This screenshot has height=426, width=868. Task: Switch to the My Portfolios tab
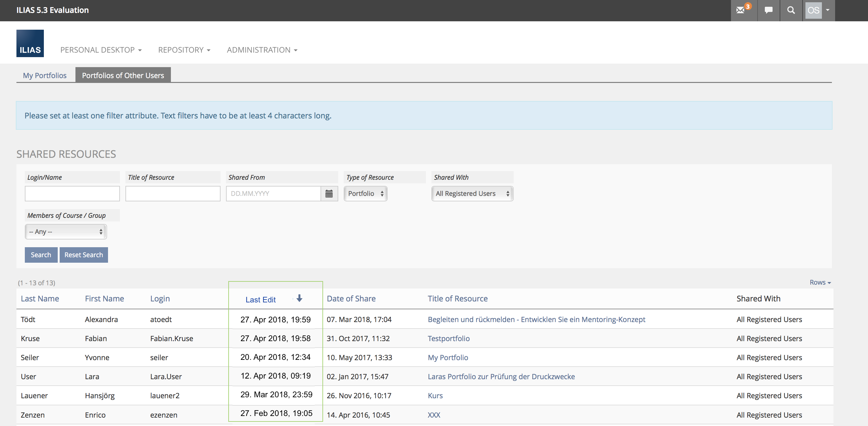[x=45, y=75]
